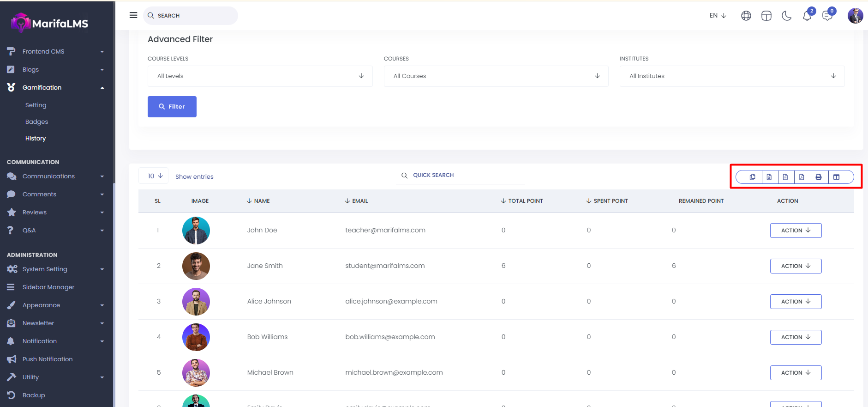868x407 pixels.
Task: Toggle the sidebar with hamburger menu
Action: tap(133, 15)
